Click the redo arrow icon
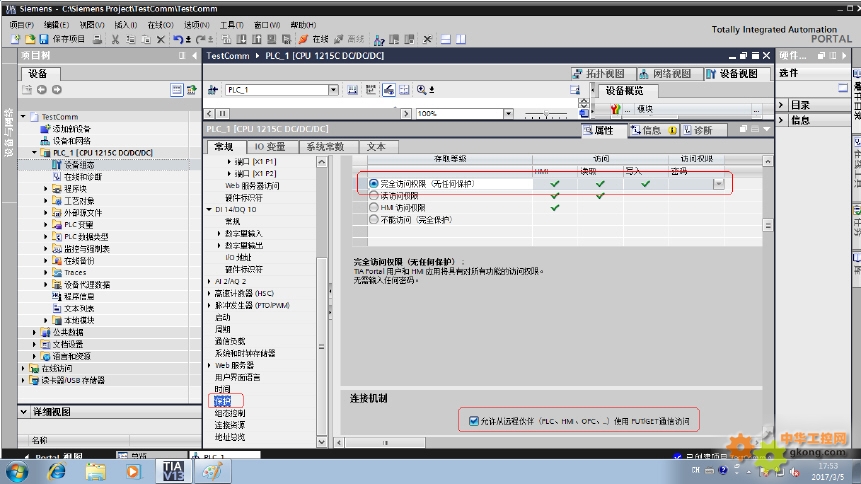 [200, 39]
